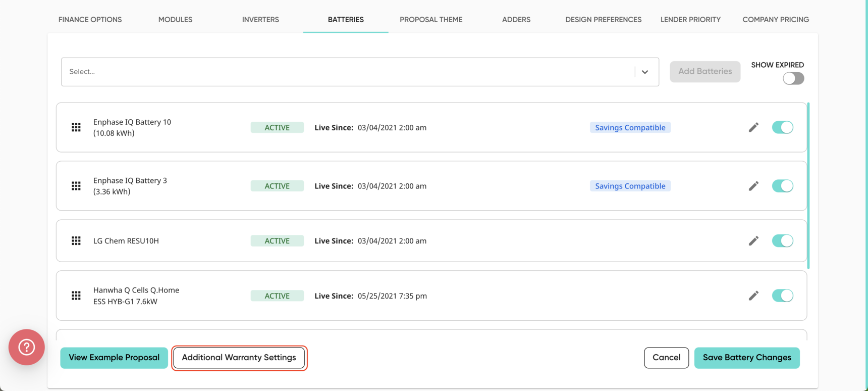Open the Proposal Theme tab
The image size is (868, 391).
[431, 19]
